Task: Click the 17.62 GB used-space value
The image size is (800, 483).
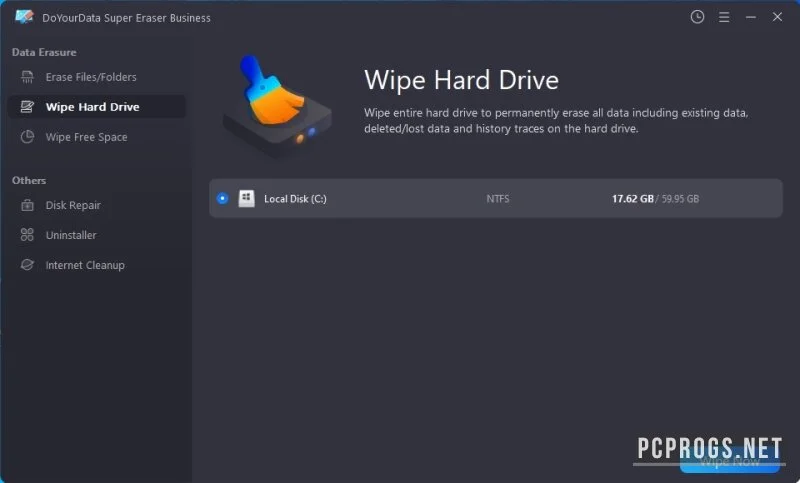Action: 633,198
